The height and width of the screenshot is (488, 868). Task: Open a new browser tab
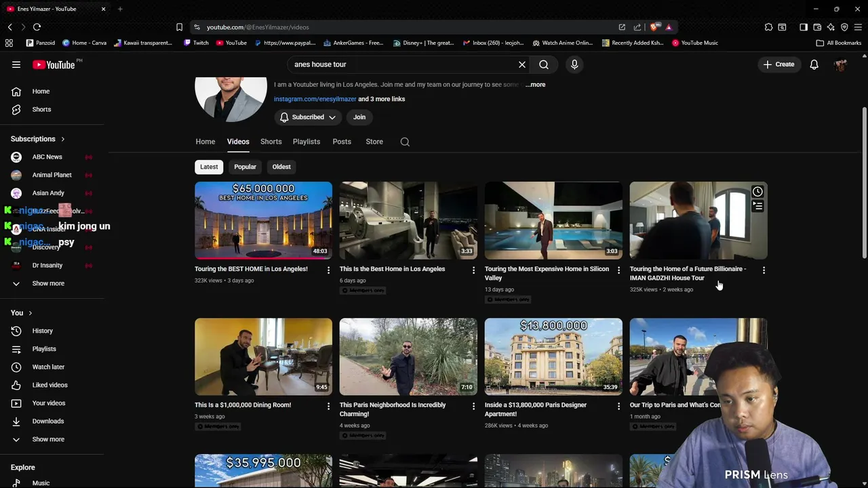[120, 9]
